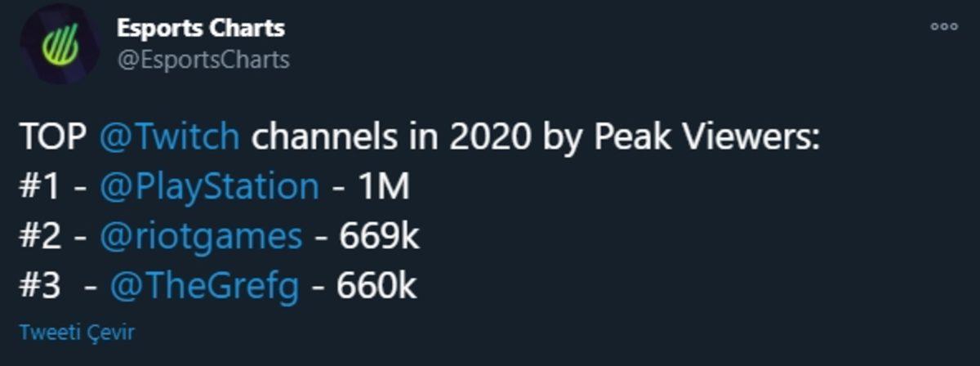Go to the @riotgames profile mention

(x=201, y=236)
